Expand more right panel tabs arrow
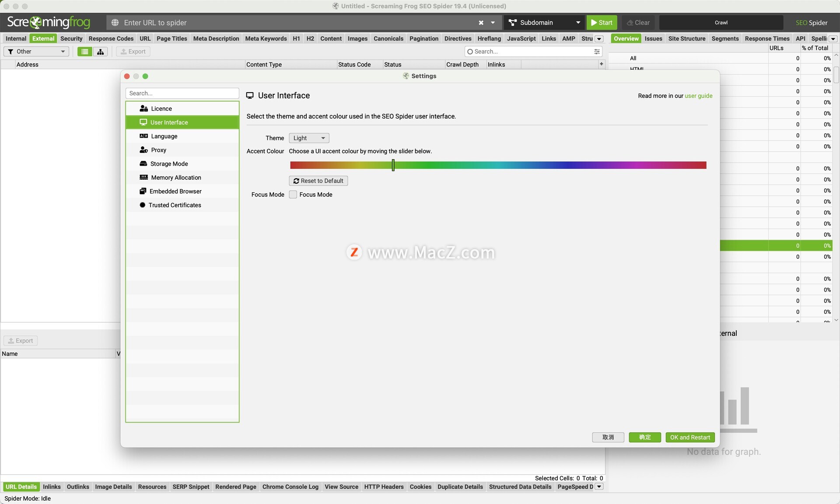840x504 pixels. tap(833, 39)
